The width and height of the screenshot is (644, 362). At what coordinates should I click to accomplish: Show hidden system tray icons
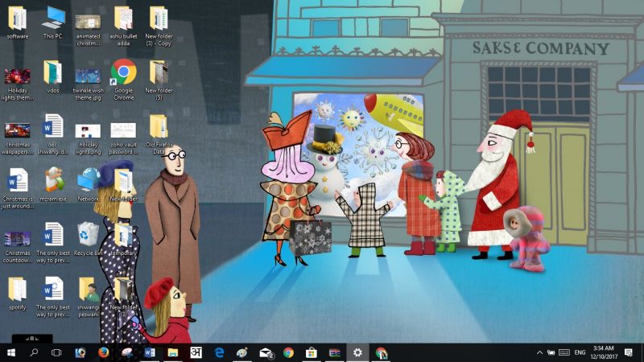click(x=539, y=352)
